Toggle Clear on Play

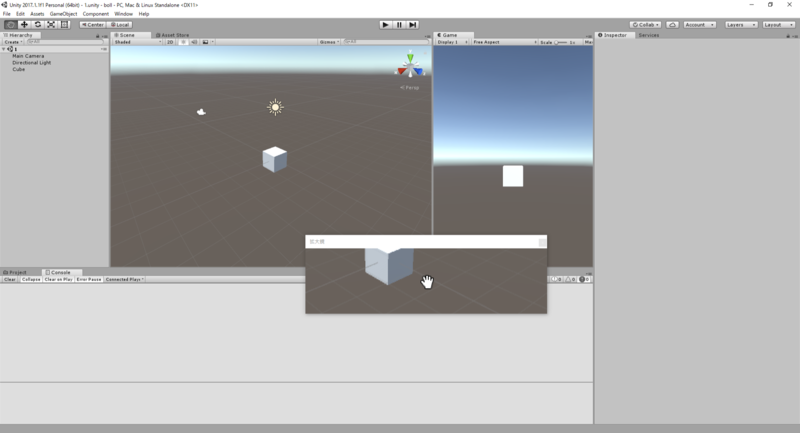[x=59, y=279]
